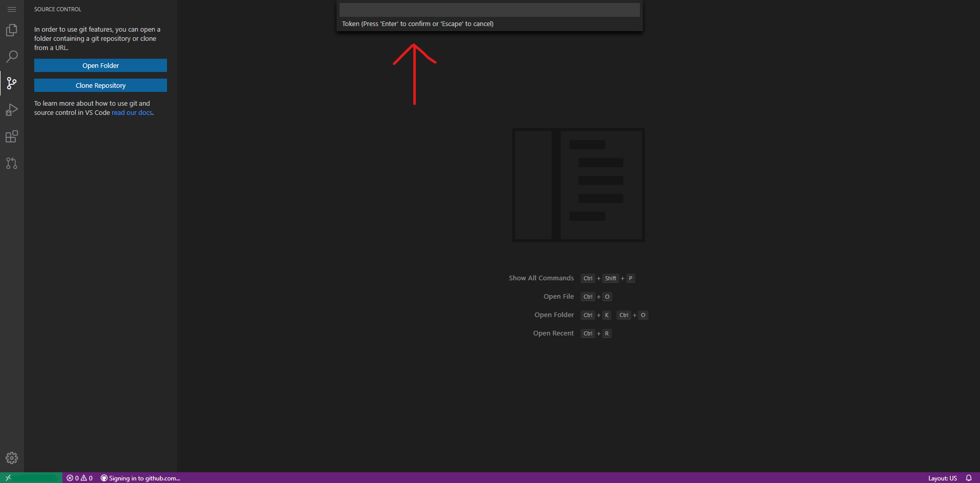This screenshot has height=483, width=980.
Task: Click the Show All Commands watermark entry
Action: pyautogui.click(x=541, y=278)
